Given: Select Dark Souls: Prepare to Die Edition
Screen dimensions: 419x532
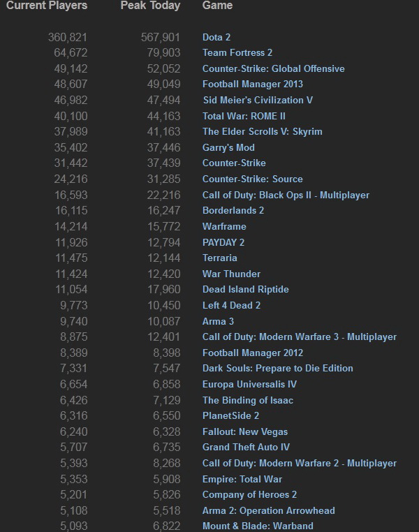Looking at the screenshot, I should coord(278,368).
